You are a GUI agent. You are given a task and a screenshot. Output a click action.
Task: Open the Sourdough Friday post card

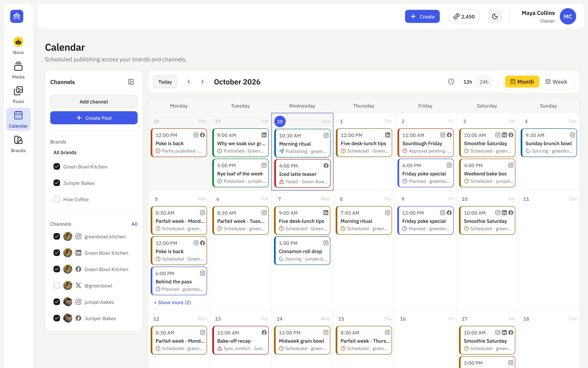click(x=426, y=143)
